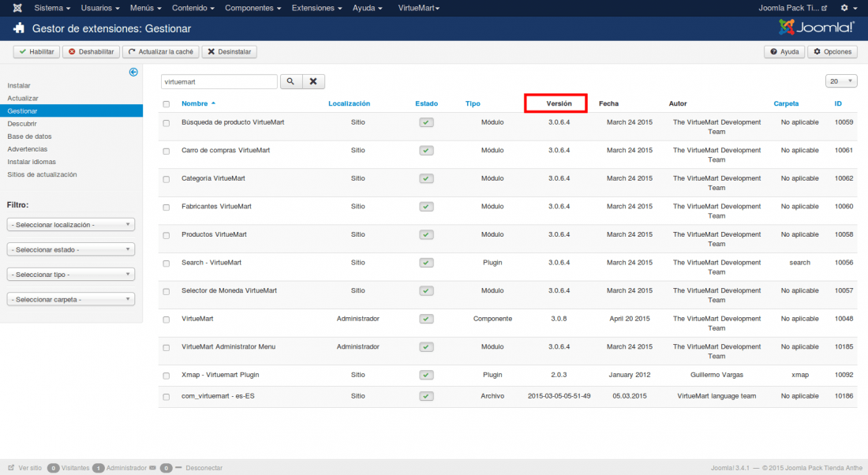868x475 pixels.
Task: Go to Instalar in the sidebar
Action: click(x=19, y=86)
